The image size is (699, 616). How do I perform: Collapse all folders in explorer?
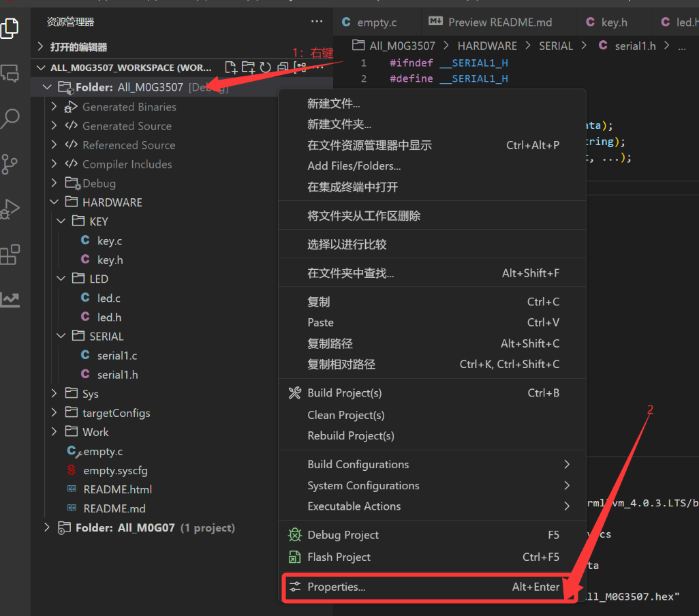[282, 67]
